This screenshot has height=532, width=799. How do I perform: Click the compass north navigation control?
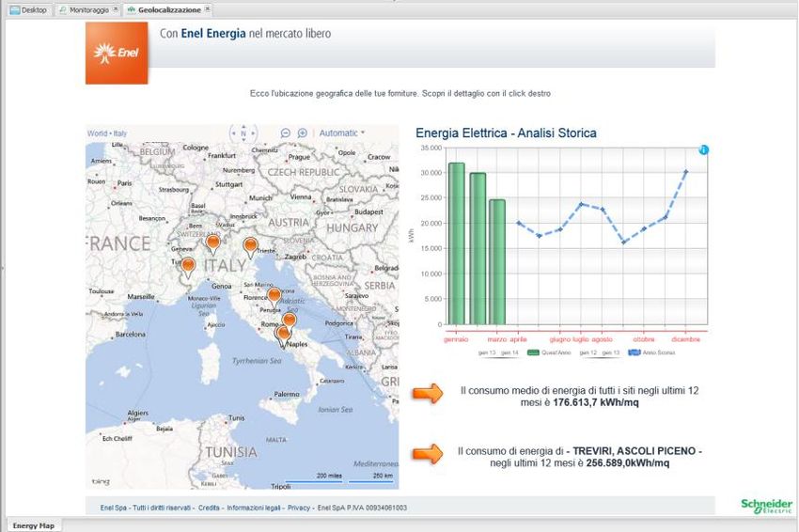[243, 133]
